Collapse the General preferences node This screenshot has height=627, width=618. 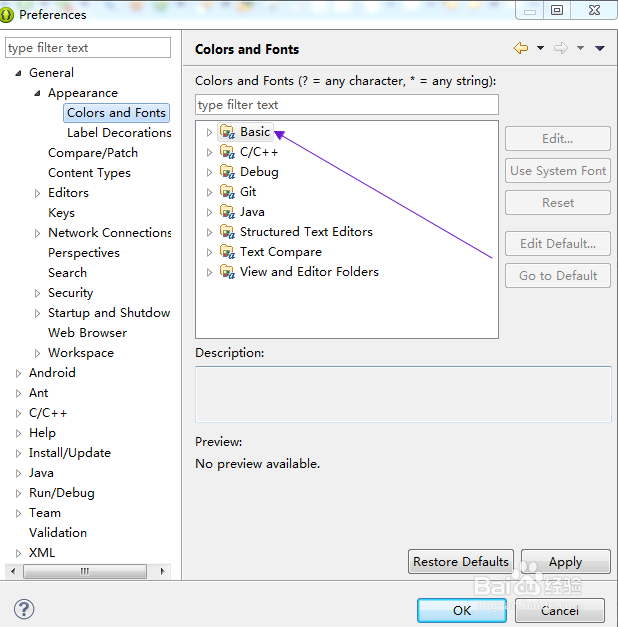tap(18, 73)
